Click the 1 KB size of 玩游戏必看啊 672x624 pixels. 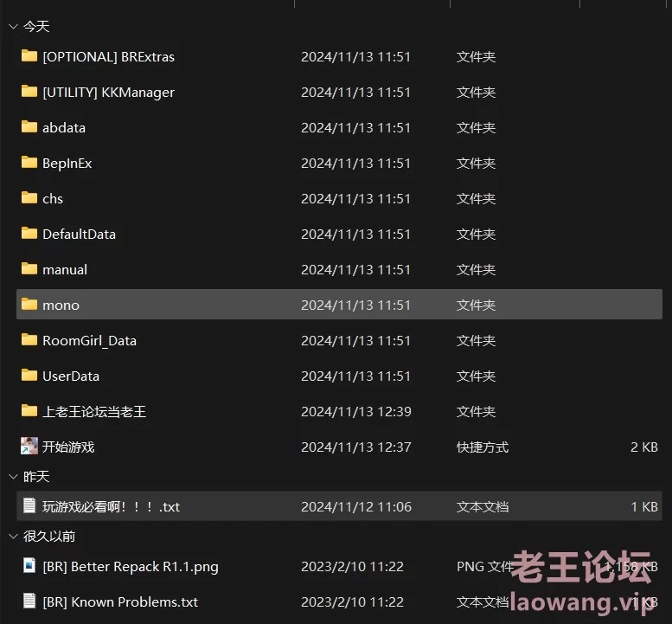coord(644,507)
